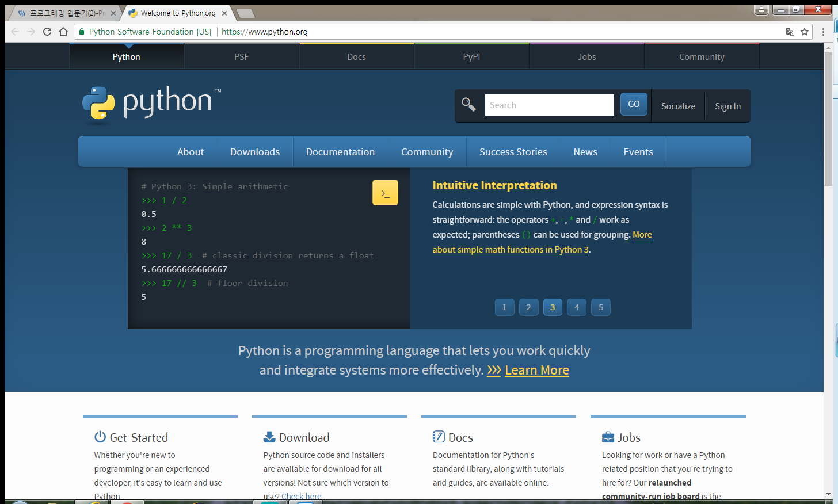Image resolution: width=838 pixels, height=504 pixels.
Task: Open 'More about simple math functions' link
Action: pyautogui.click(x=511, y=249)
